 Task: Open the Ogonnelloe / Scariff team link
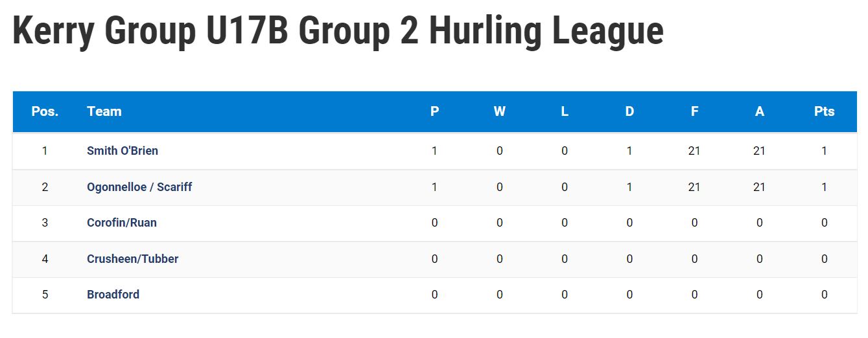tap(139, 187)
